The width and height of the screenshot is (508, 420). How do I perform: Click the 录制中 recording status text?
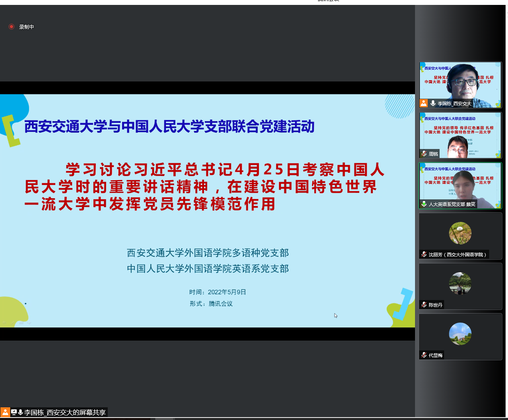click(x=27, y=27)
